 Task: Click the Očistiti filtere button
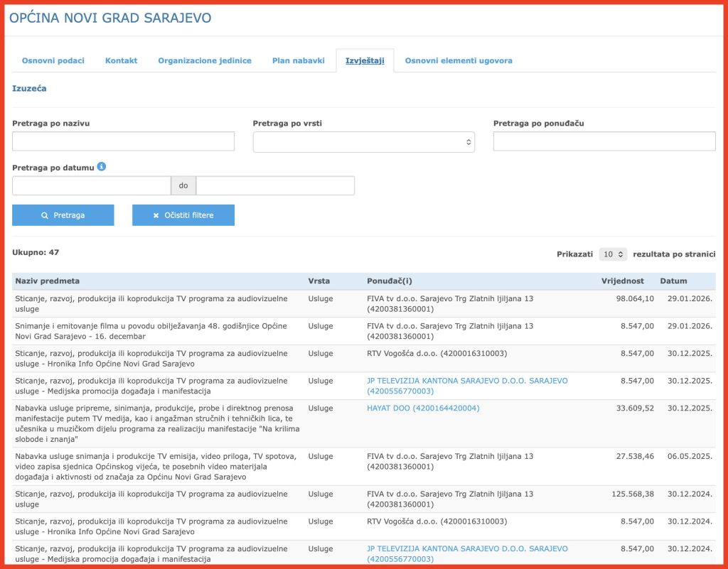(183, 215)
